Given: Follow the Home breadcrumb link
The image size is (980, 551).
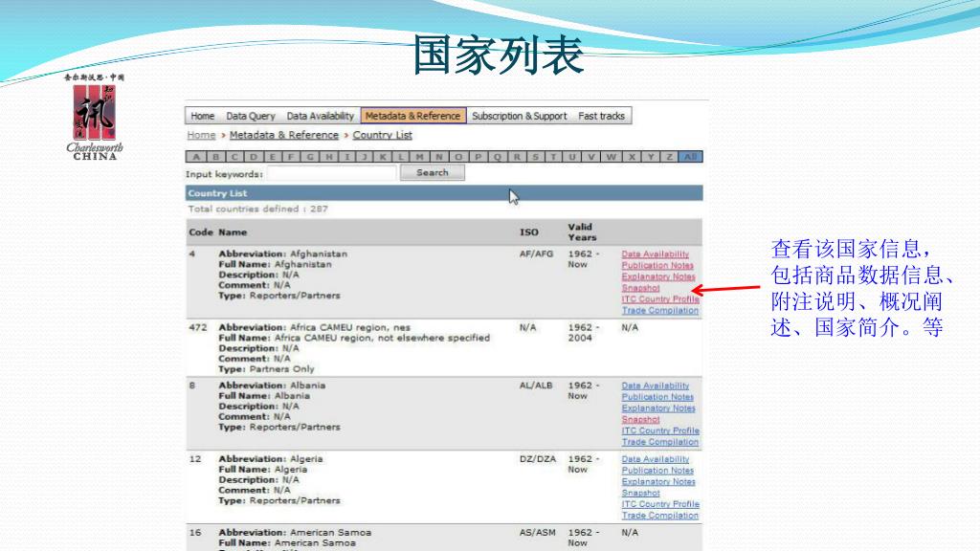Looking at the screenshot, I should pyautogui.click(x=201, y=135).
